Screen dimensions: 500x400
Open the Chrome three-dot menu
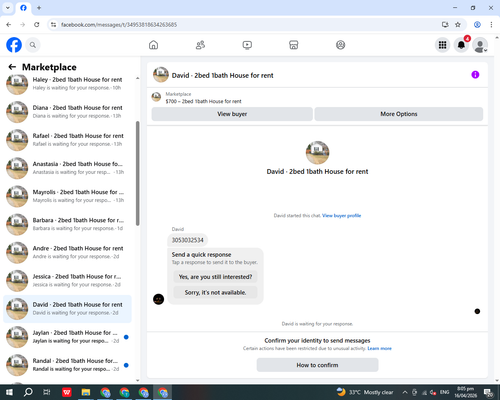click(491, 25)
